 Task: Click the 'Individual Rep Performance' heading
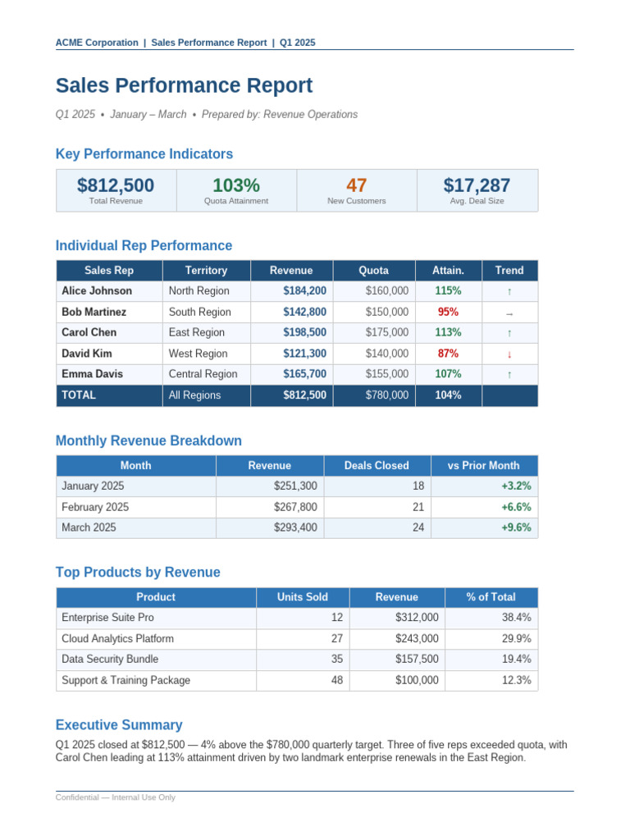144,245
